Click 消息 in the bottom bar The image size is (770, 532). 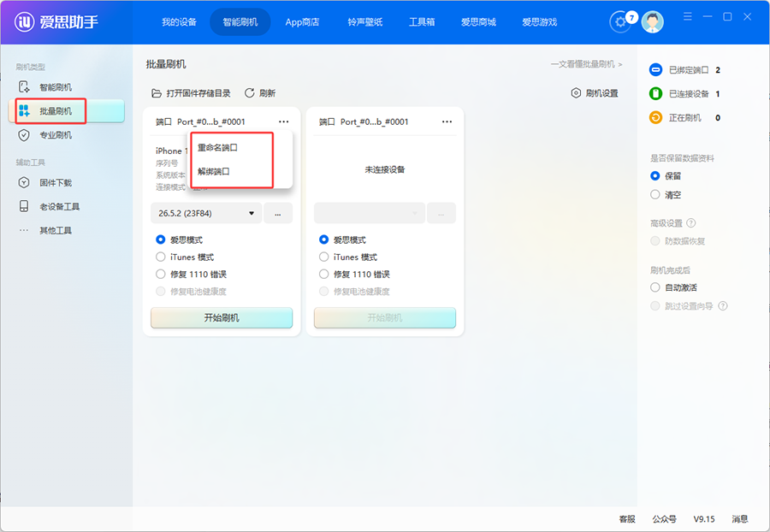point(740,519)
